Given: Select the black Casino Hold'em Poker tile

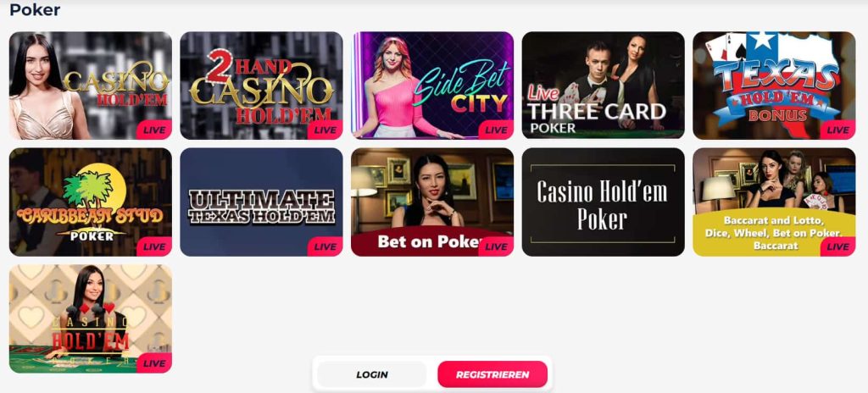Looking at the screenshot, I should (604, 202).
